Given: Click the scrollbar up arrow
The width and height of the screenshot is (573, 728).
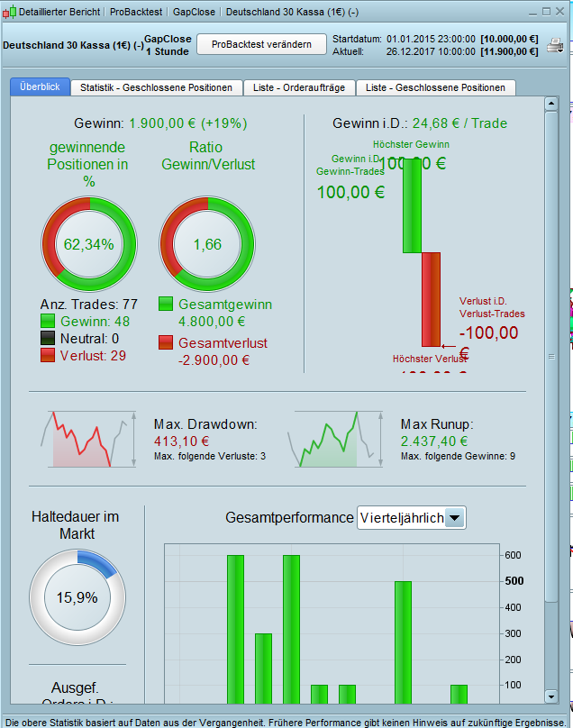Looking at the screenshot, I should (x=551, y=104).
